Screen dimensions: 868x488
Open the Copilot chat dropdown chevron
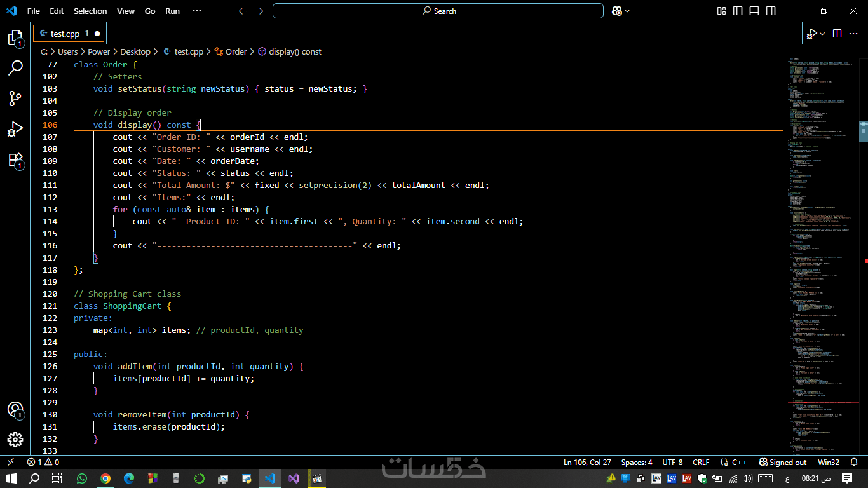[628, 11]
